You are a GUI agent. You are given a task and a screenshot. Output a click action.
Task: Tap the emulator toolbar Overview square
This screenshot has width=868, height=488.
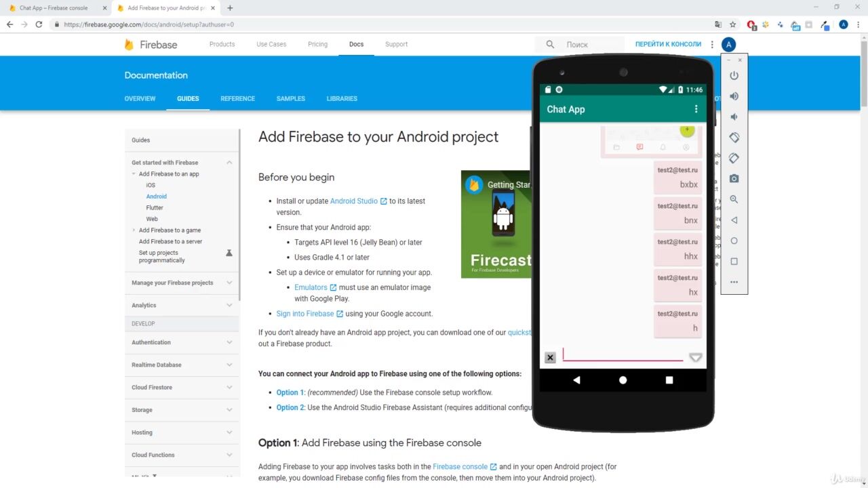[734, 261]
